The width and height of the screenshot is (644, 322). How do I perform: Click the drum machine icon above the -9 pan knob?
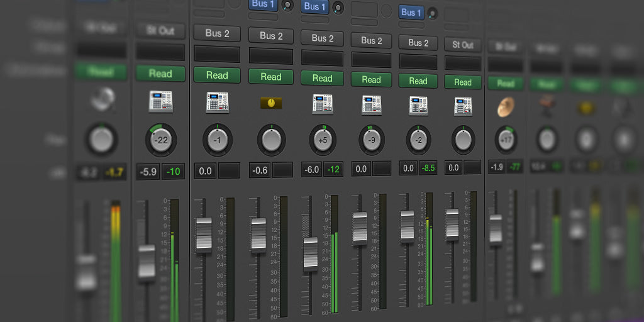[371, 104]
